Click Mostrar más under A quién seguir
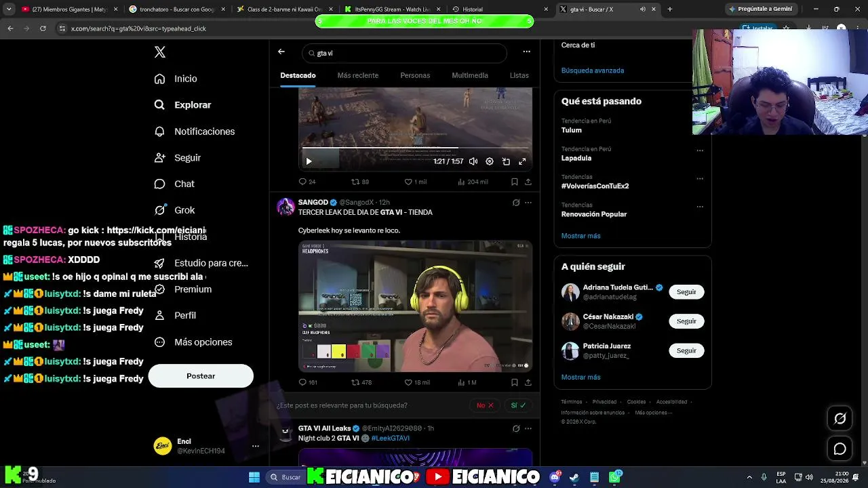The height and width of the screenshot is (488, 868). (580, 378)
